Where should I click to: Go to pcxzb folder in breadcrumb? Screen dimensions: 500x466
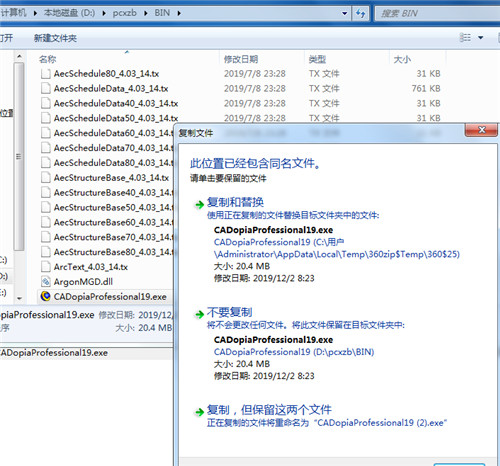click(125, 13)
